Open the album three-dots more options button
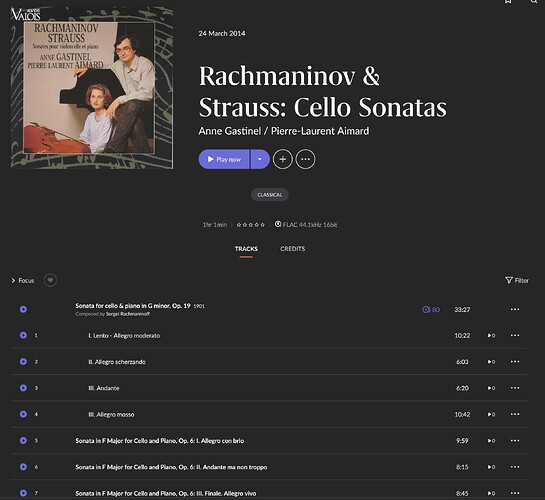 point(305,159)
